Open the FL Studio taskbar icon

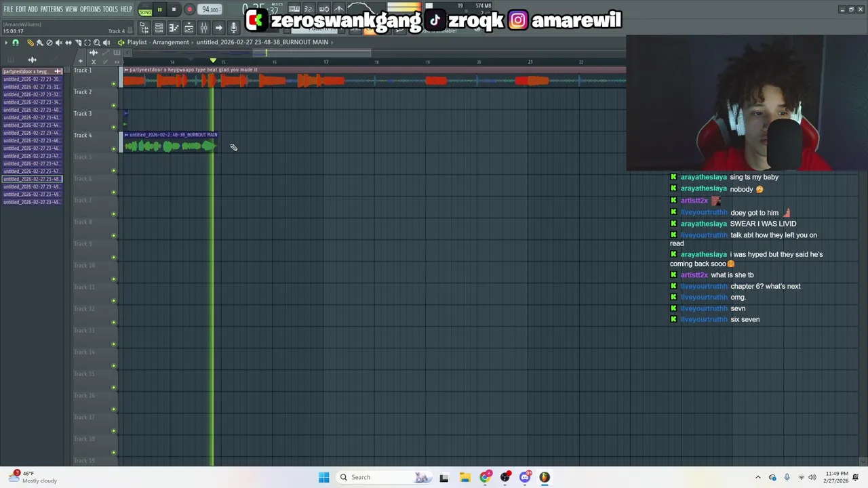pos(545,477)
